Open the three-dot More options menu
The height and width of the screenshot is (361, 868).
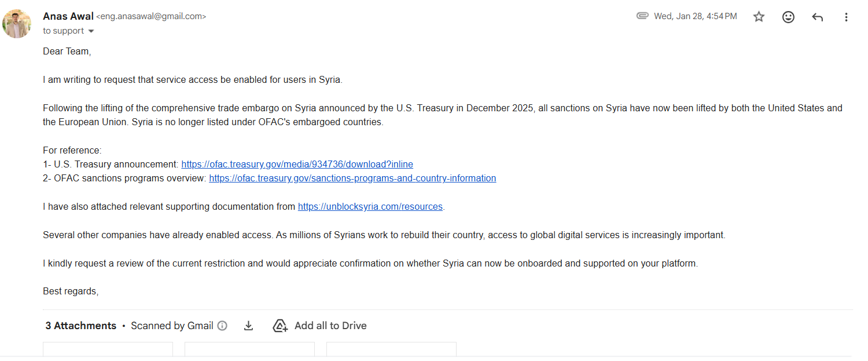(846, 17)
